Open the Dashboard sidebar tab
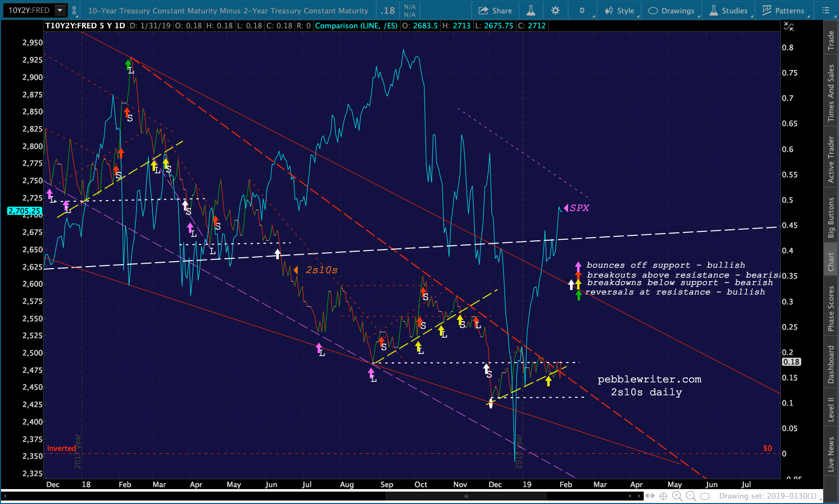The width and height of the screenshot is (839, 504). (831, 364)
